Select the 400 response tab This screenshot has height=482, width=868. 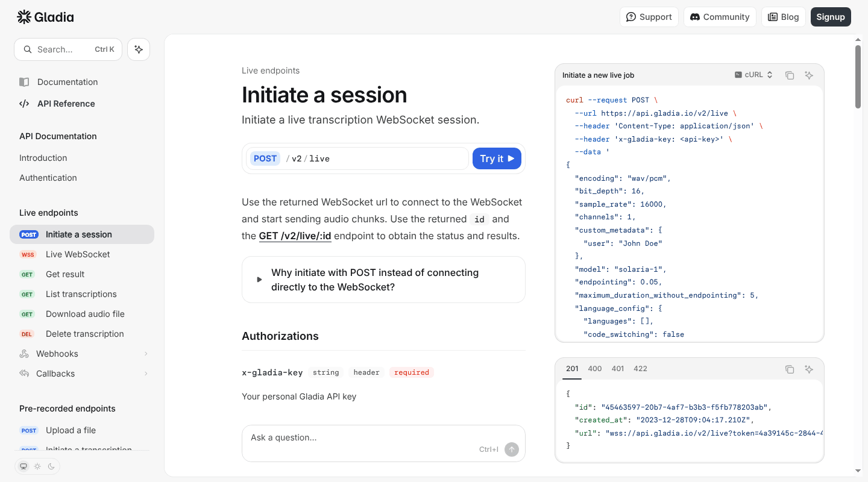point(595,369)
